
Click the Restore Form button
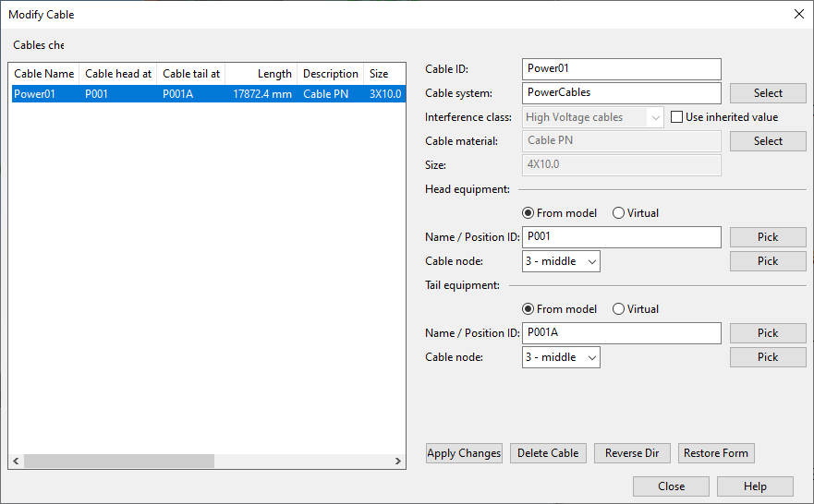[x=716, y=453]
